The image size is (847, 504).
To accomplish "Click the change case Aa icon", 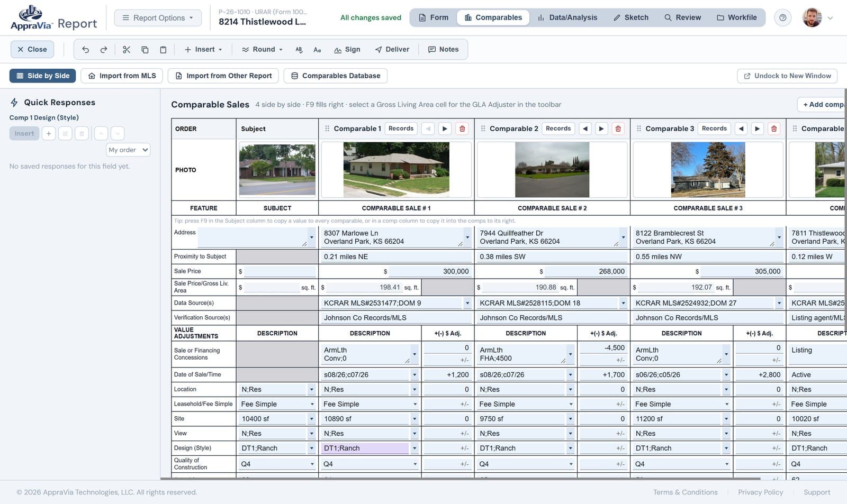I will click(x=317, y=49).
